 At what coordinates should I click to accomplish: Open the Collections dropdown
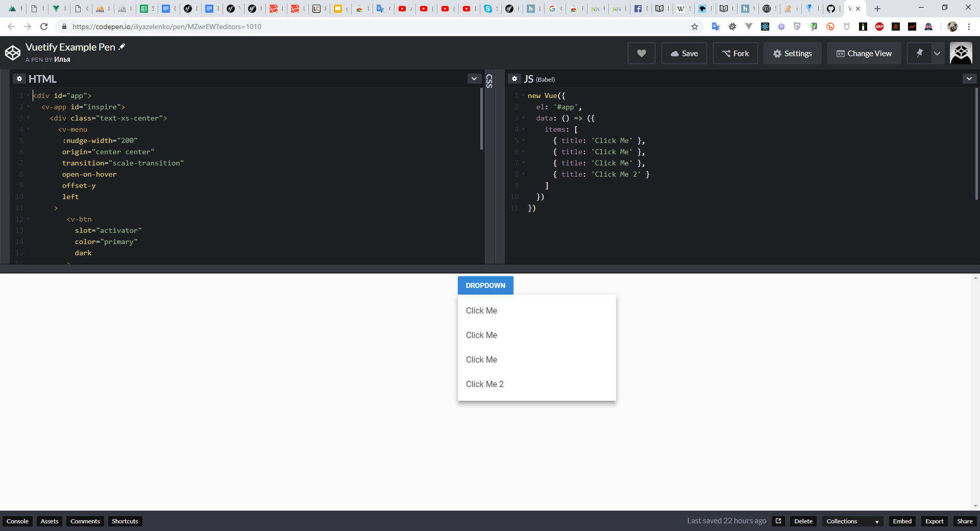852,521
